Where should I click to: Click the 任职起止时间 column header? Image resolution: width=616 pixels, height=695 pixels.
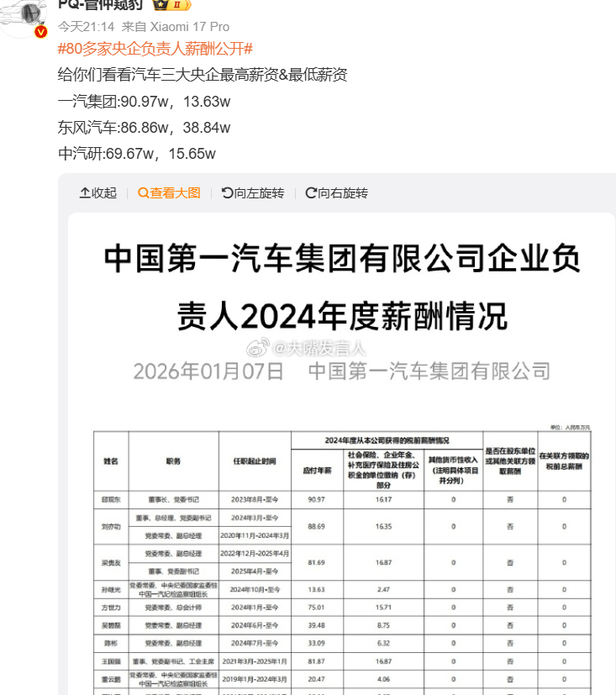click(255, 461)
